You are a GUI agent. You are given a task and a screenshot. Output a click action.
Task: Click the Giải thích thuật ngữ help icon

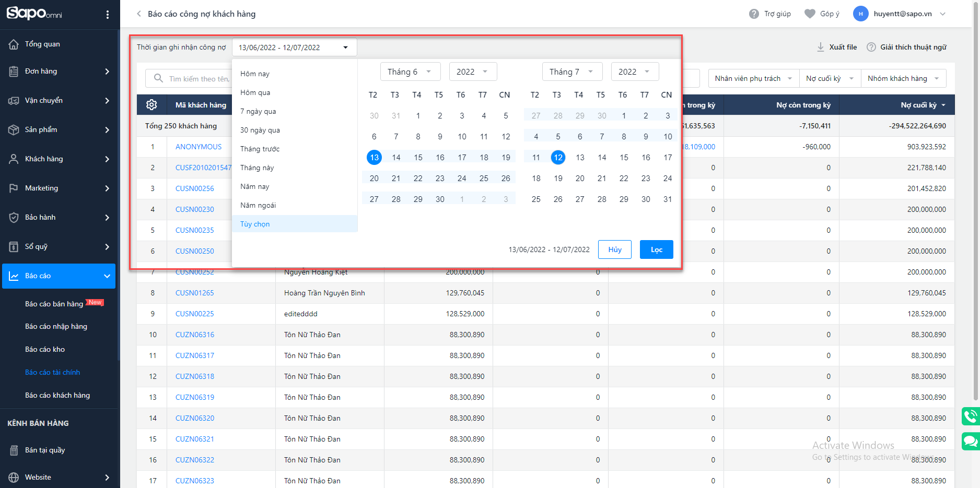click(871, 47)
